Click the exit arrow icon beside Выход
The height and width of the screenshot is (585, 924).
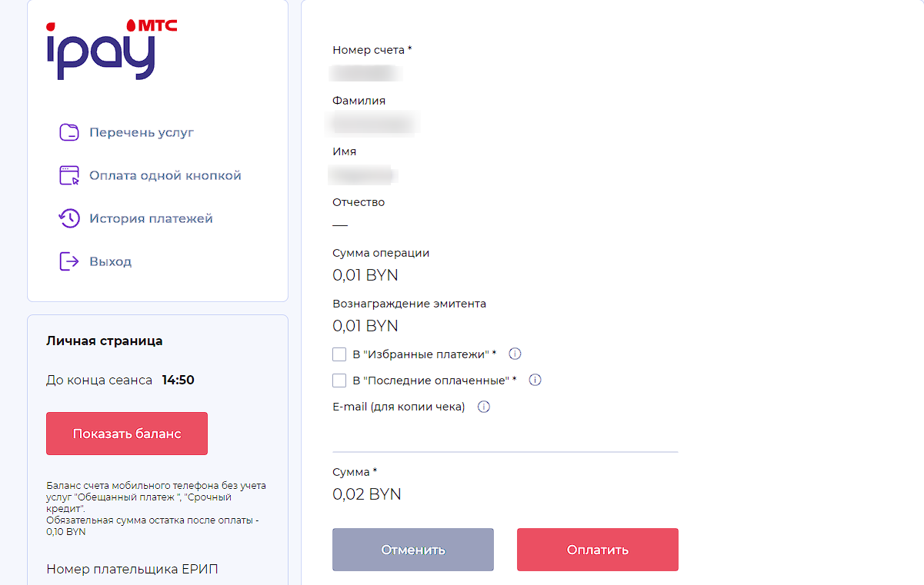click(x=69, y=261)
